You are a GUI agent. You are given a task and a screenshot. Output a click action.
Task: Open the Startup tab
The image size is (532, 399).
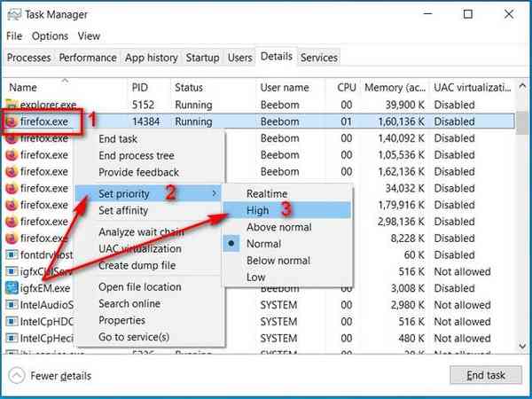pos(202,58)
